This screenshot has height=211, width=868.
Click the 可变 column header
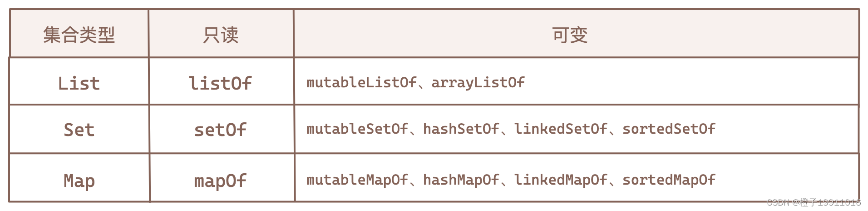570,35
